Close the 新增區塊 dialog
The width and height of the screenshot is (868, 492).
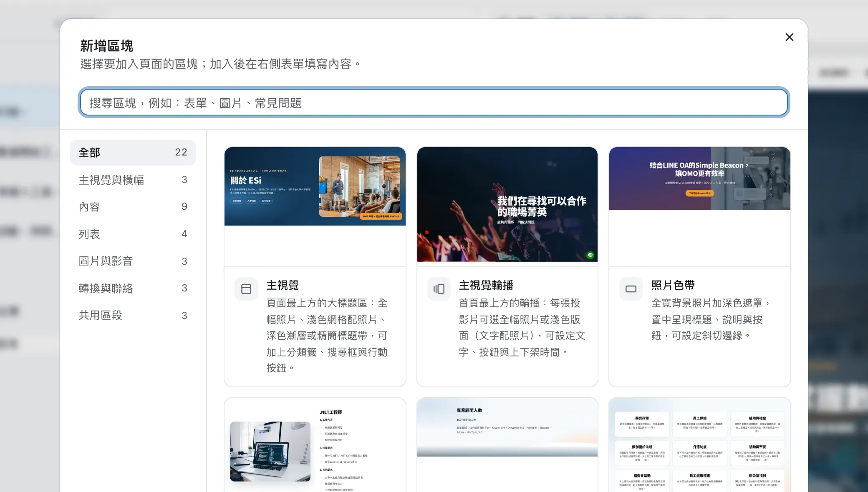click(x=789, y=37)
